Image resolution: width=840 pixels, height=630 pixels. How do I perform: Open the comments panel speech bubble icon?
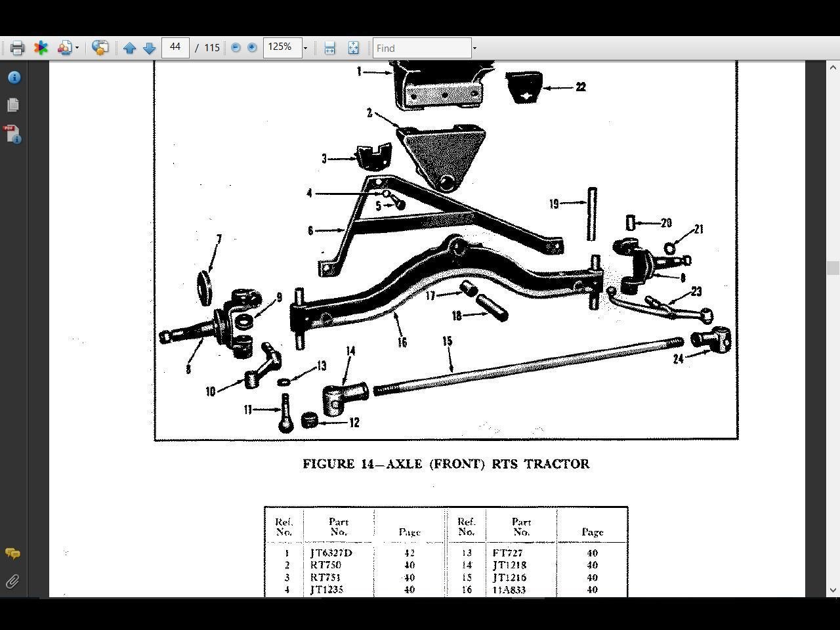pos(12,555)
